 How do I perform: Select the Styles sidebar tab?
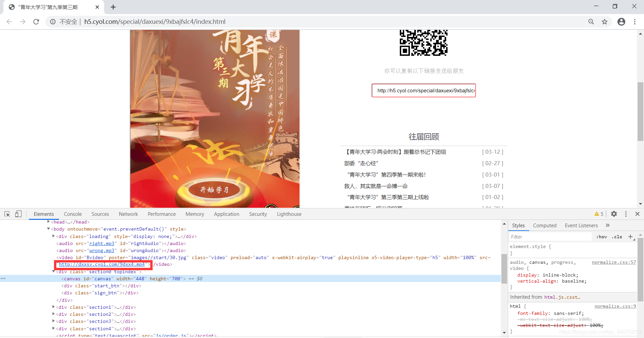click(518, 226)
